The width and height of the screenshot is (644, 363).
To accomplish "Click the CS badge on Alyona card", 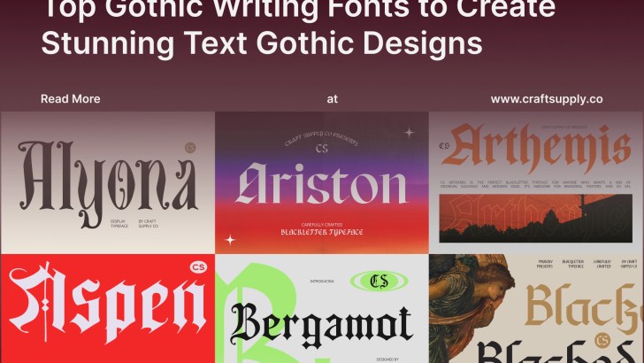I will pos(190,147).
